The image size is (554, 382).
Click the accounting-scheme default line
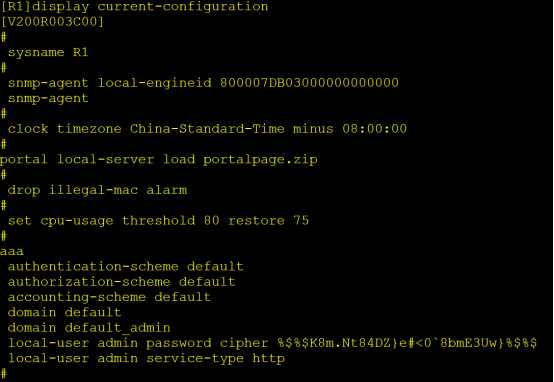pyautogui.click(x=109, y=297)
